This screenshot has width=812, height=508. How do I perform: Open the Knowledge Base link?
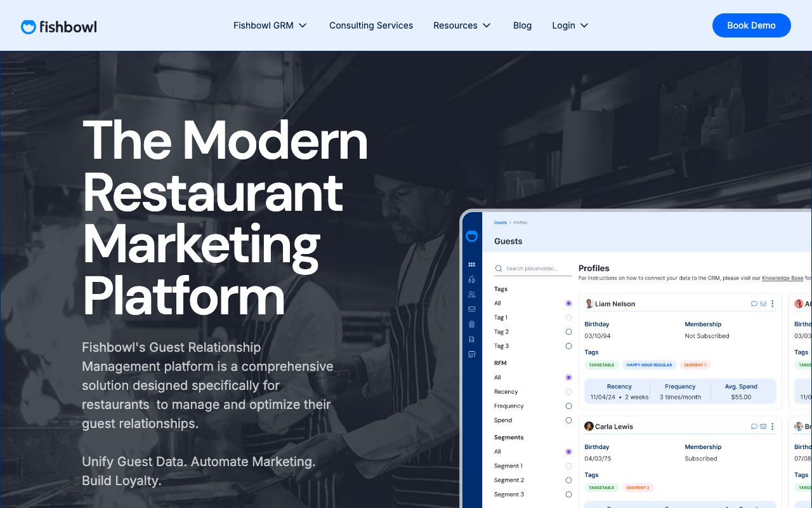click(783, 278)
